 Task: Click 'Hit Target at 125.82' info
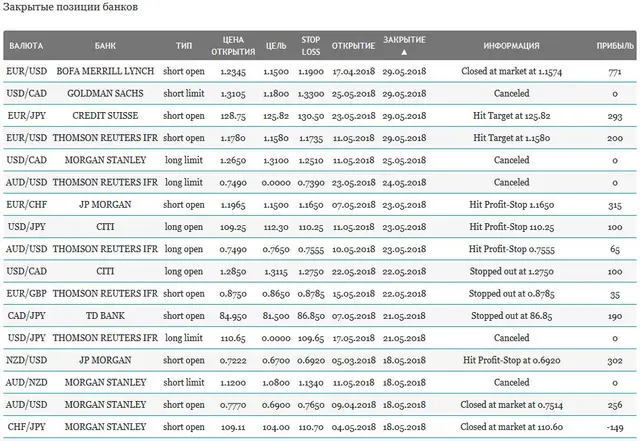coord(511,116)
